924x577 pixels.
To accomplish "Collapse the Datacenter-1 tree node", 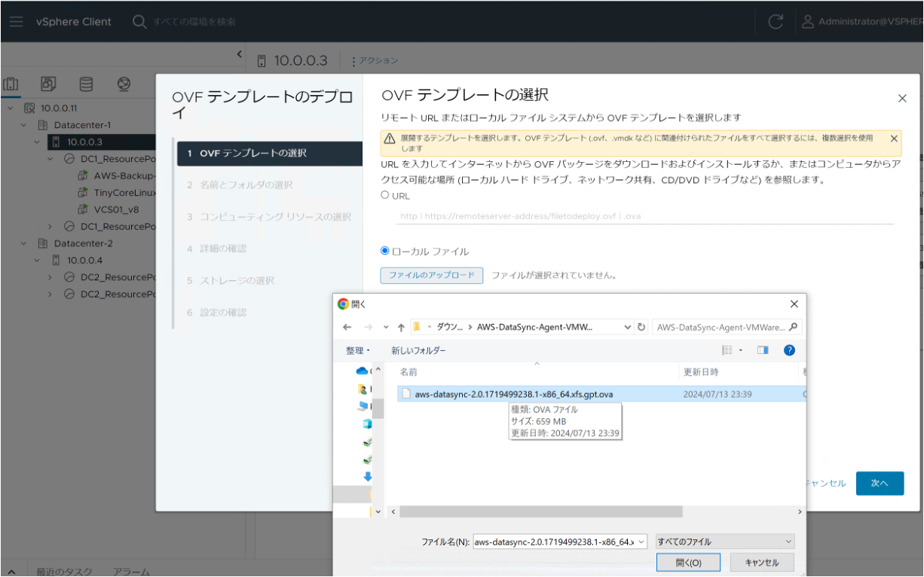I will (24, 124).
